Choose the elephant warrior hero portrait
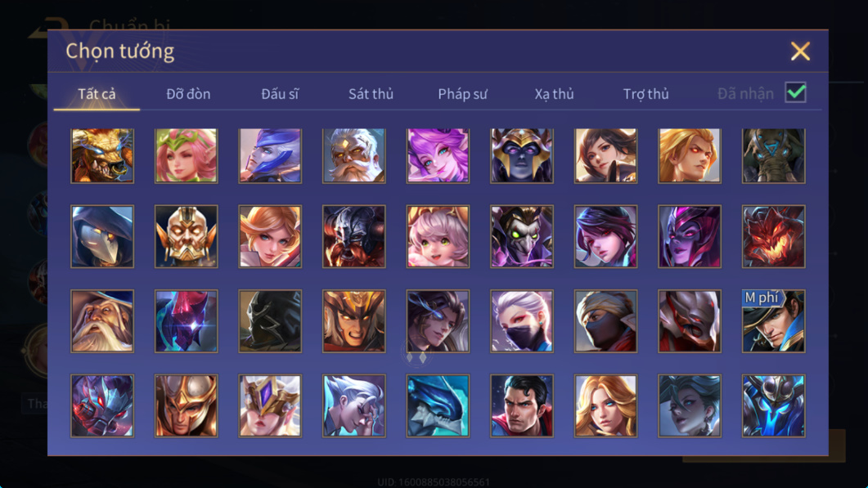868x488 pixels. point(773,155)
